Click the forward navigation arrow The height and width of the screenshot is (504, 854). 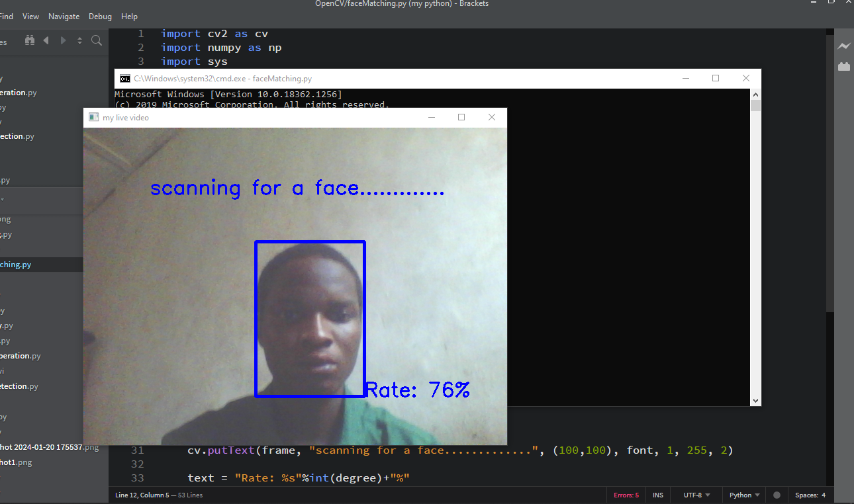click(x=63, y=40)
